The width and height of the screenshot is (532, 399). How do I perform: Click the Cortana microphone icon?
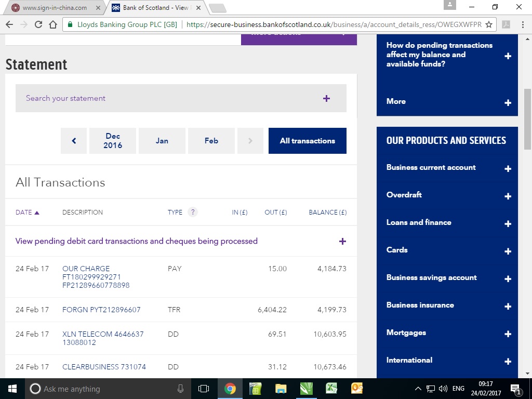181,389
